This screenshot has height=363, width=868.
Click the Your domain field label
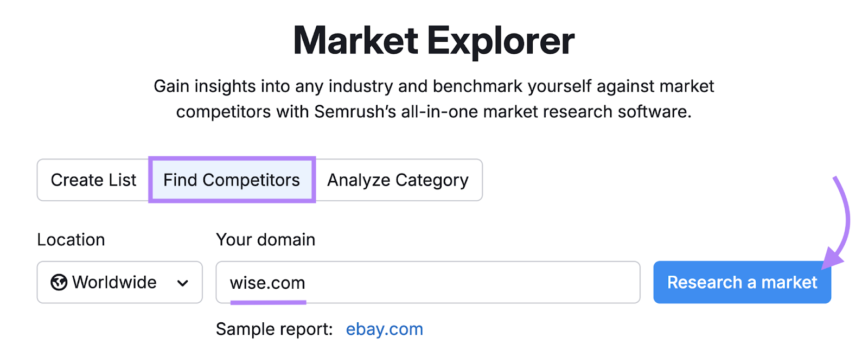tap(265, 239)
